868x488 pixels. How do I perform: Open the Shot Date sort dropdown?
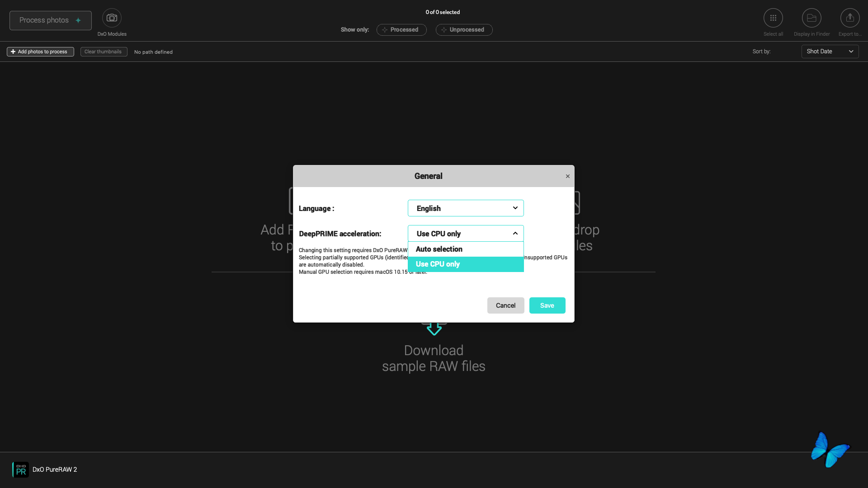(830, 52)
